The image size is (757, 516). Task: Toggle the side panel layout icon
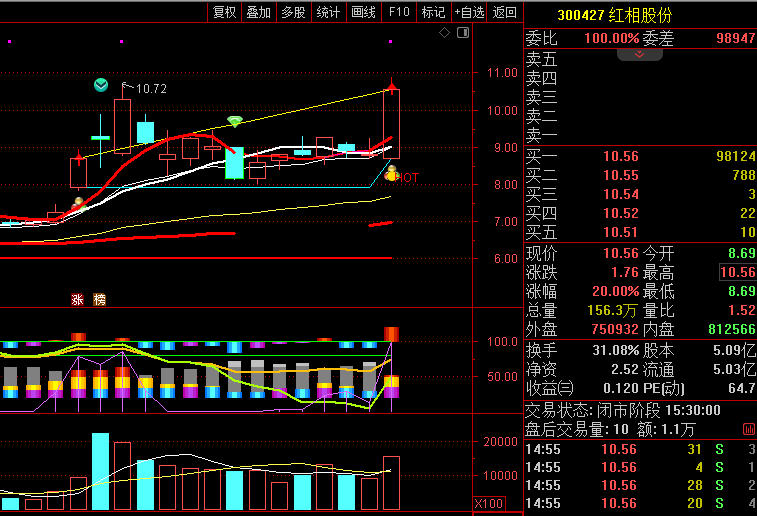click(462, 33)
